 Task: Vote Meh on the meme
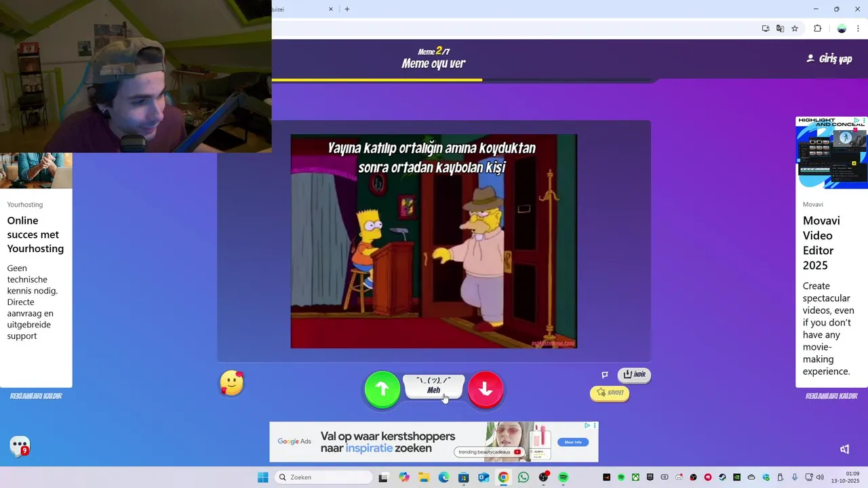(x=434, y=386)
